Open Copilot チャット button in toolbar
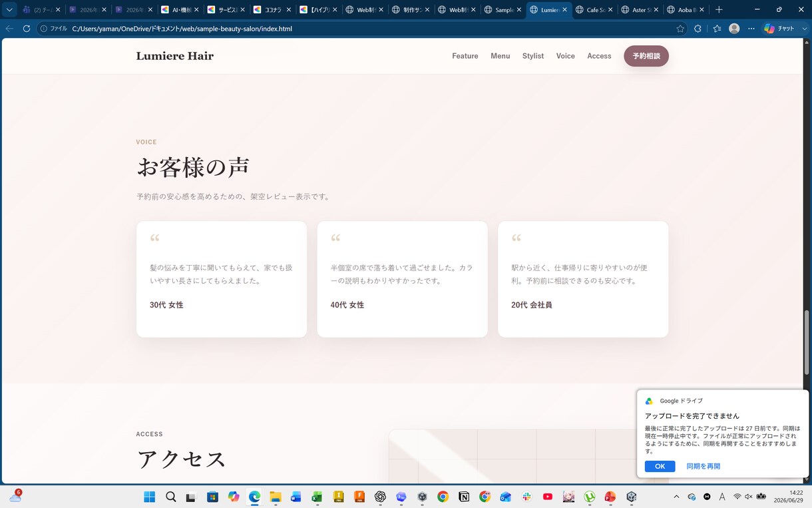The width and height of the screenshot is (812, 508). tap(780, 29)
